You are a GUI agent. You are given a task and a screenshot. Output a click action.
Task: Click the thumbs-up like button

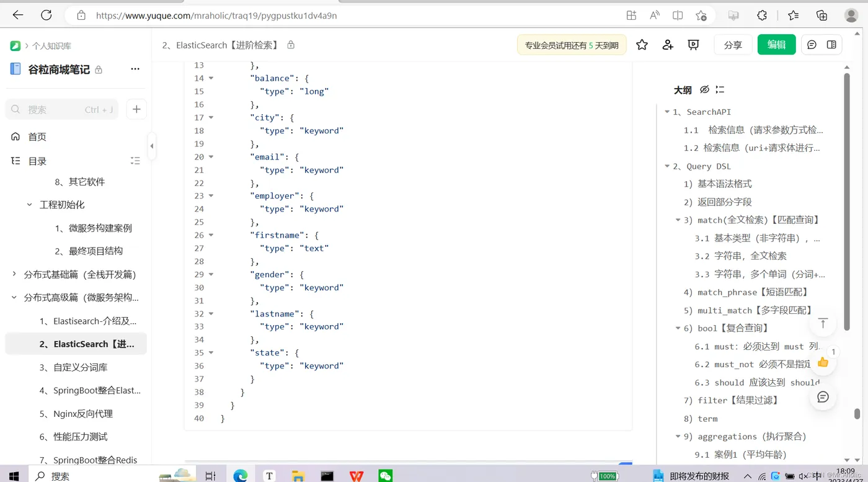coord(823,362)
